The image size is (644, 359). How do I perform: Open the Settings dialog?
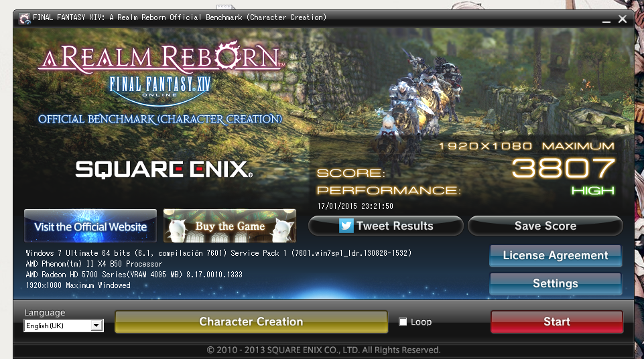[x=556, y=283]
